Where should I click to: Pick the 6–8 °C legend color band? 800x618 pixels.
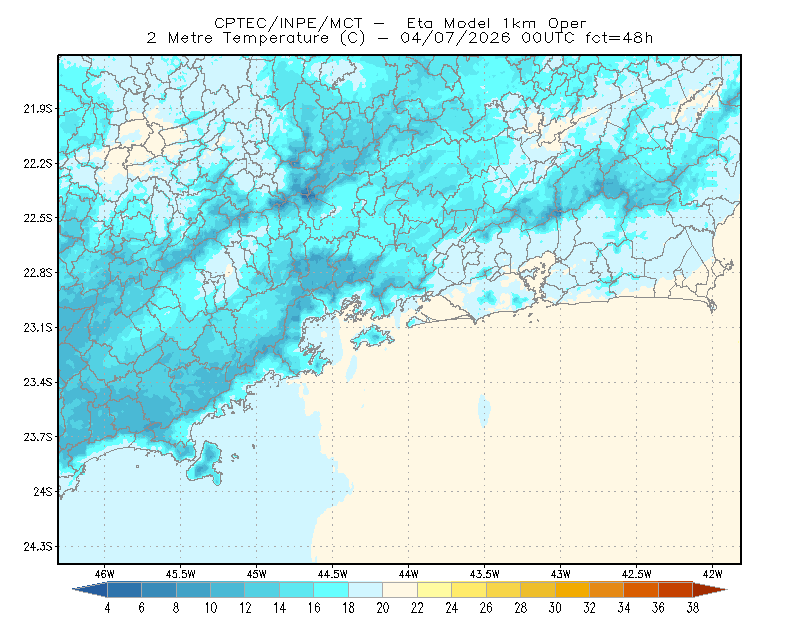159,590
